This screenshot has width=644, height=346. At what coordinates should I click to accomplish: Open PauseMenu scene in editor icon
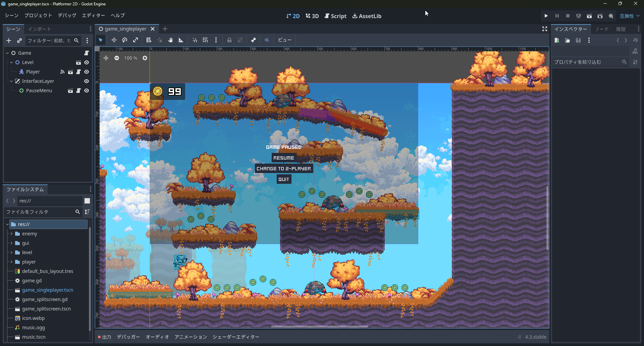(70, 91)
